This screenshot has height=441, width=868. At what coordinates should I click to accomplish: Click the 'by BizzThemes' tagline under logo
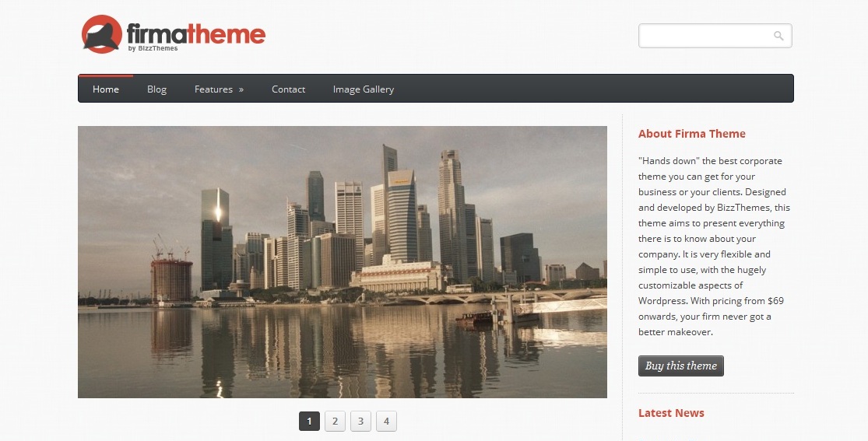153,49
